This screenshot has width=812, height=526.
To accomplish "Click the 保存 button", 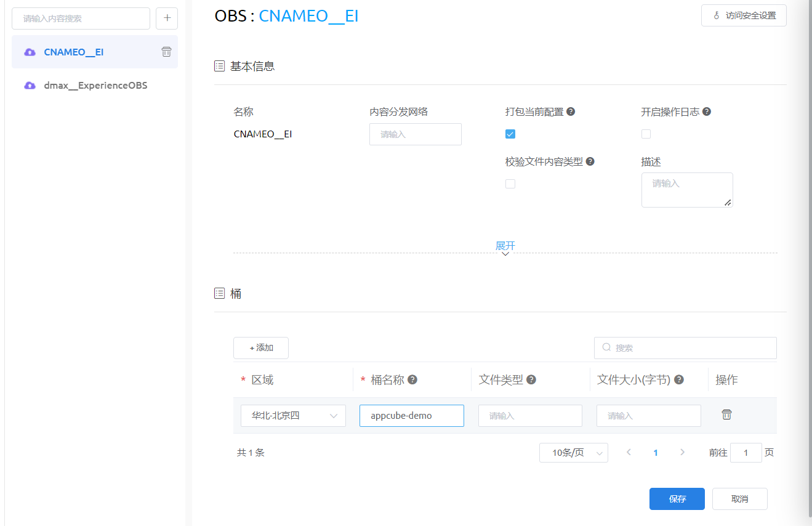I will pyautogui.click(x=677, y=499).
